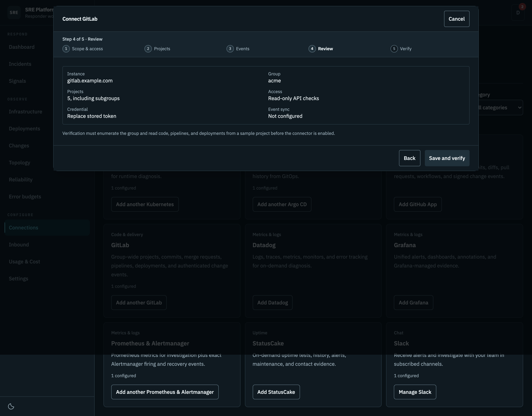This screenshot has height=416, width=532.
Task: Select step 5 Verify
Action: click(401, 49)
